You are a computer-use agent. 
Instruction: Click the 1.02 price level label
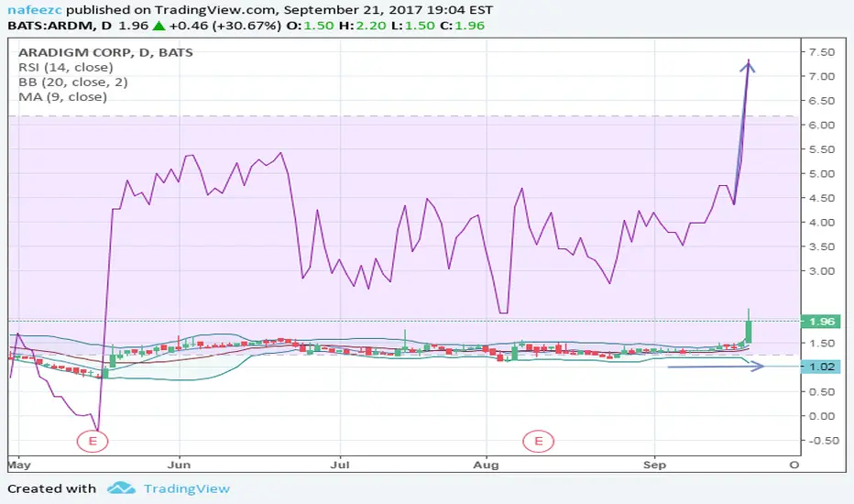coord(821,367)
